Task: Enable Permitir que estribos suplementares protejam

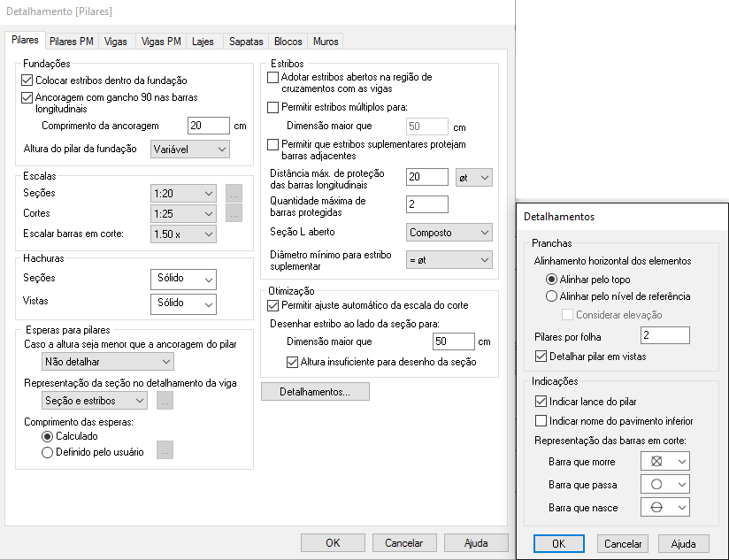Action: 272,144
